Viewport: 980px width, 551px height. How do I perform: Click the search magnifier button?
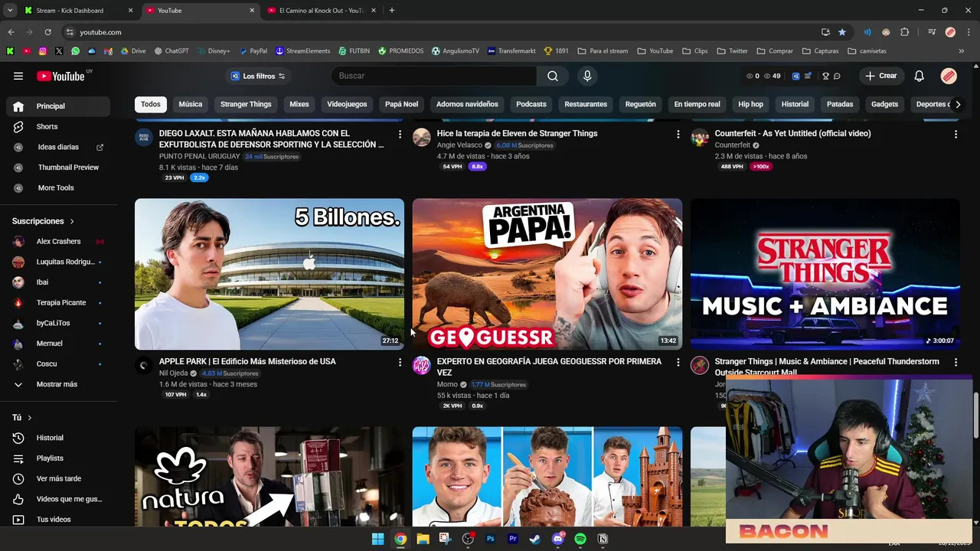pyautogui.click(x=553, y=76)
